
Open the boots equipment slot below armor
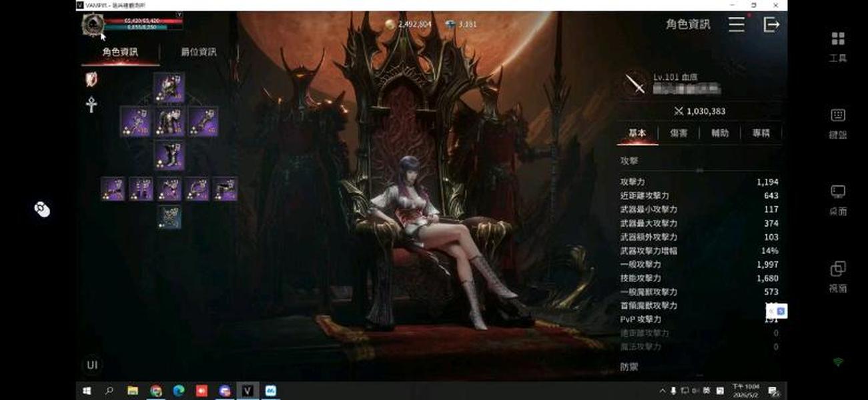tap(169, 155)
